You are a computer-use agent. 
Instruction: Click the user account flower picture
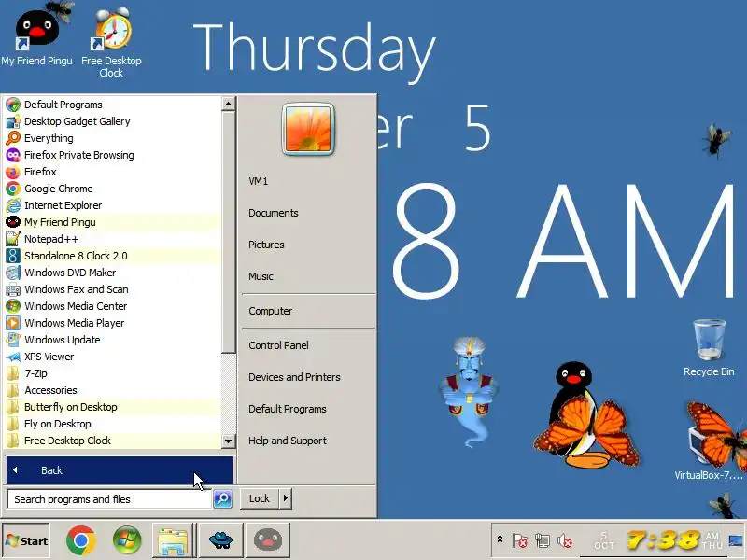coord(308,129)
